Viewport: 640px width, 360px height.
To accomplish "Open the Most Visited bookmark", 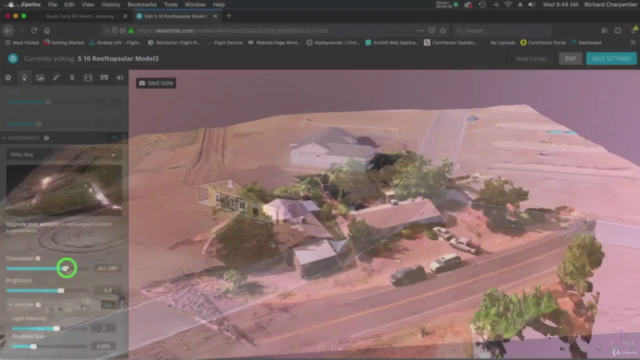I will pos(22,42).
